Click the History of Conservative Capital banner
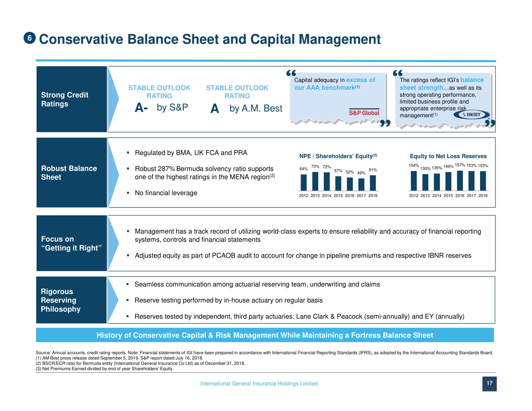This screenshot has height=411, width=532. (x=265, y=335)
